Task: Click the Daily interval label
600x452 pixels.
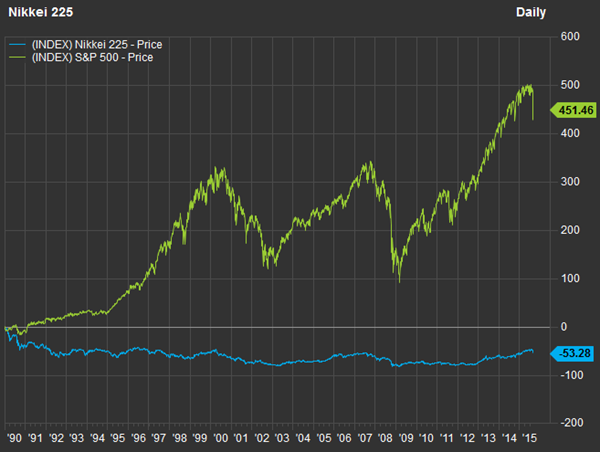Action: coord(531,12)
